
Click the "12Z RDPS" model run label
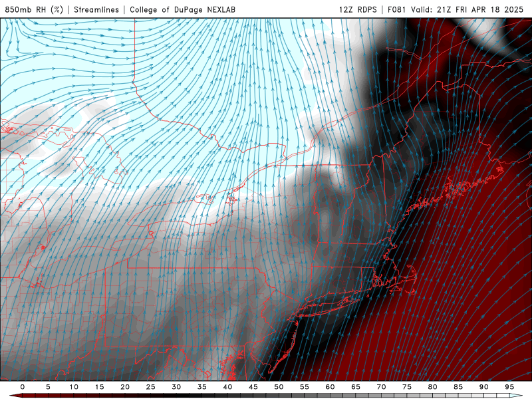(358, 9)
